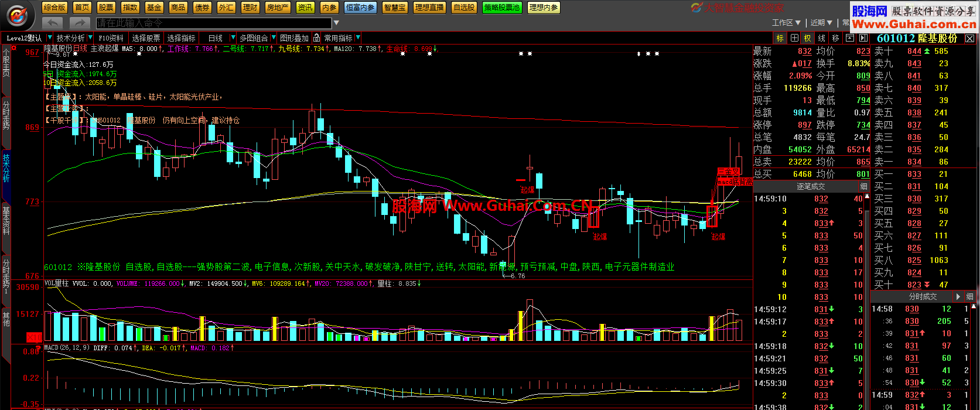Click the 分时成交 panel header
Image resolution: width=980 pixels, height=410 pixels.
923,296
